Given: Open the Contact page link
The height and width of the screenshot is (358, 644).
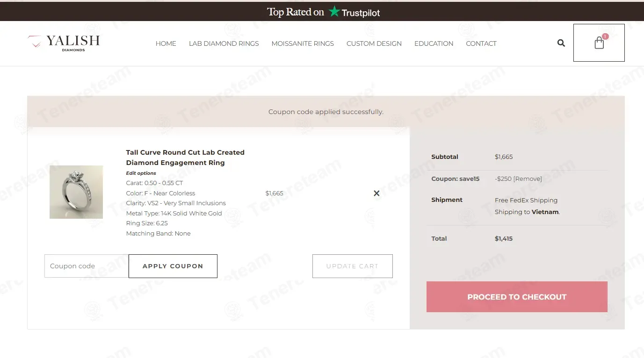Looking at the screenshot, I should click(x=481, y=43).
